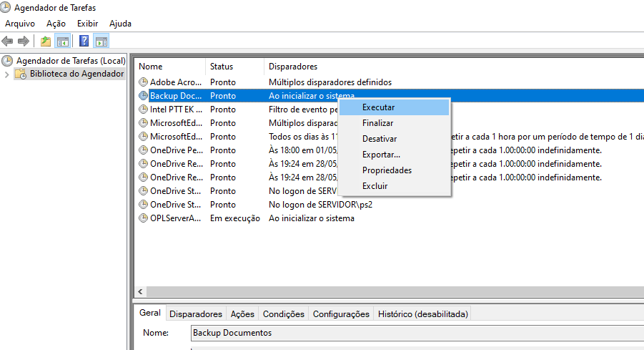Open the Ação menu

(x=56, y=24)
